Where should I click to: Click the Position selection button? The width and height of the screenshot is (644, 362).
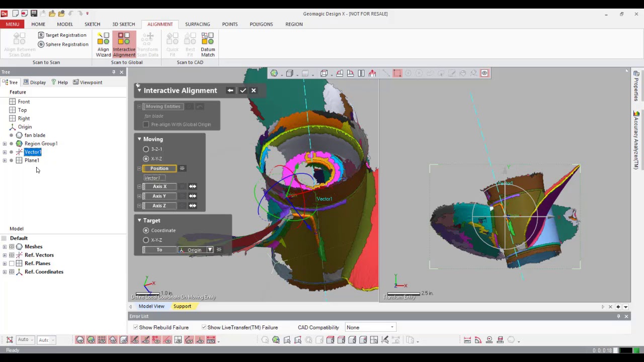[x=159, y=168]
